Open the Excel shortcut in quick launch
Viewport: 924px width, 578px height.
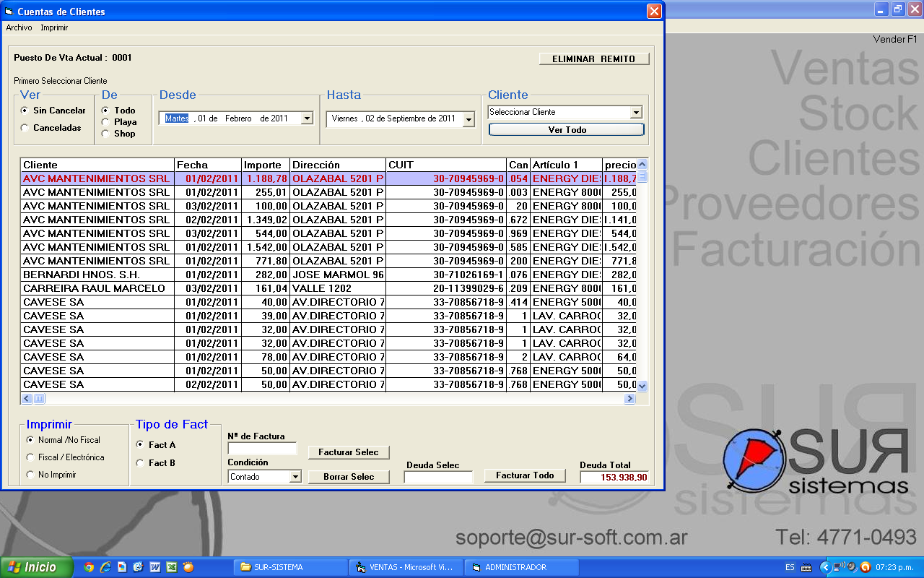pyautogui.click(x=171, y=567)
